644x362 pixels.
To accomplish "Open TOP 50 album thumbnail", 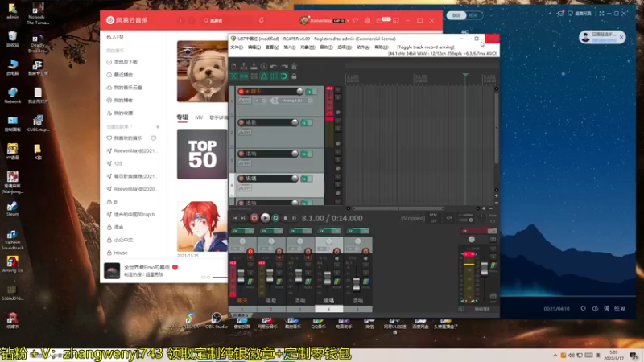I will click(x=202, y=154).
